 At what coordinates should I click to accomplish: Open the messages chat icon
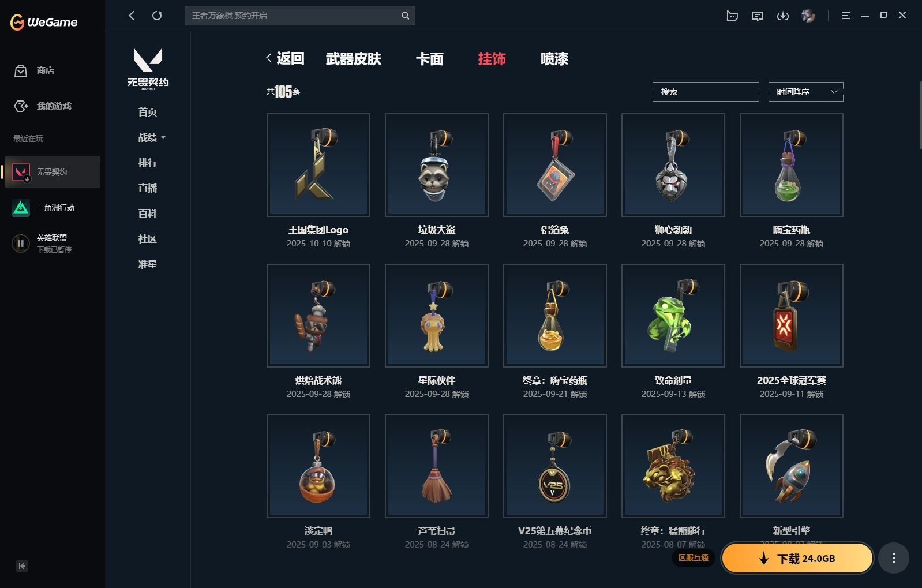click(x=758, y=16)
